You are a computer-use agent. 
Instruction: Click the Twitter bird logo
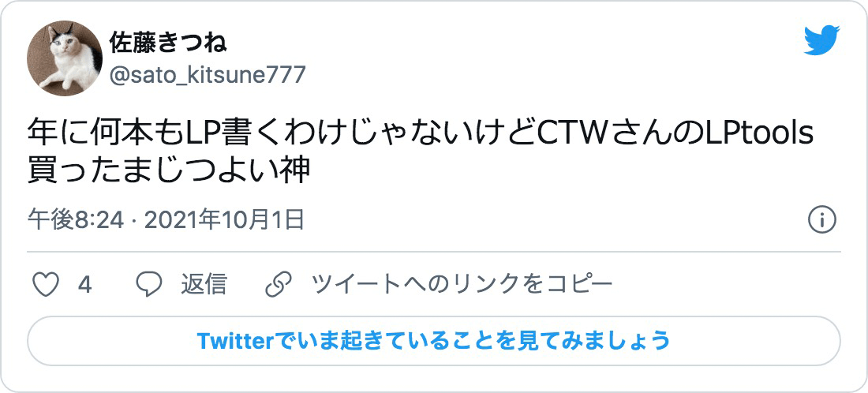point(822,40)
